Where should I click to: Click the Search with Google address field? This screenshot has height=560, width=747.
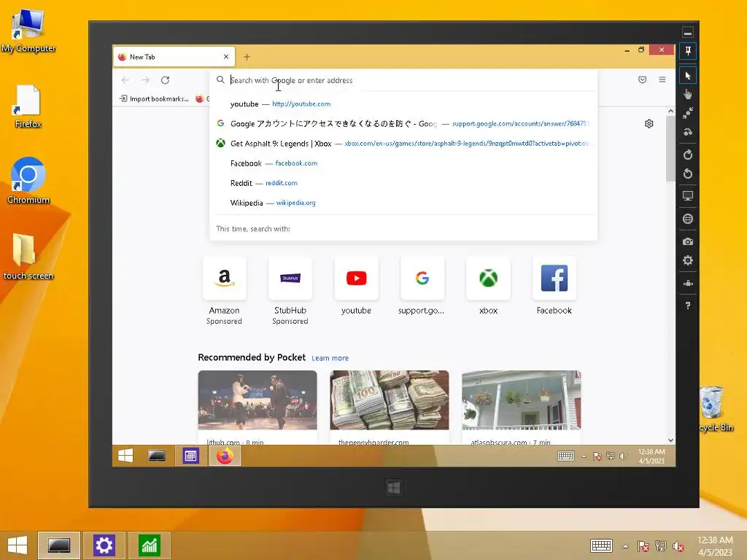tap(403, 80)
